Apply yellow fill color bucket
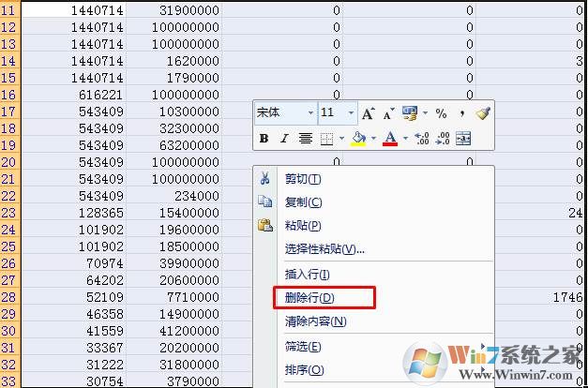 (x=358, y=139)
